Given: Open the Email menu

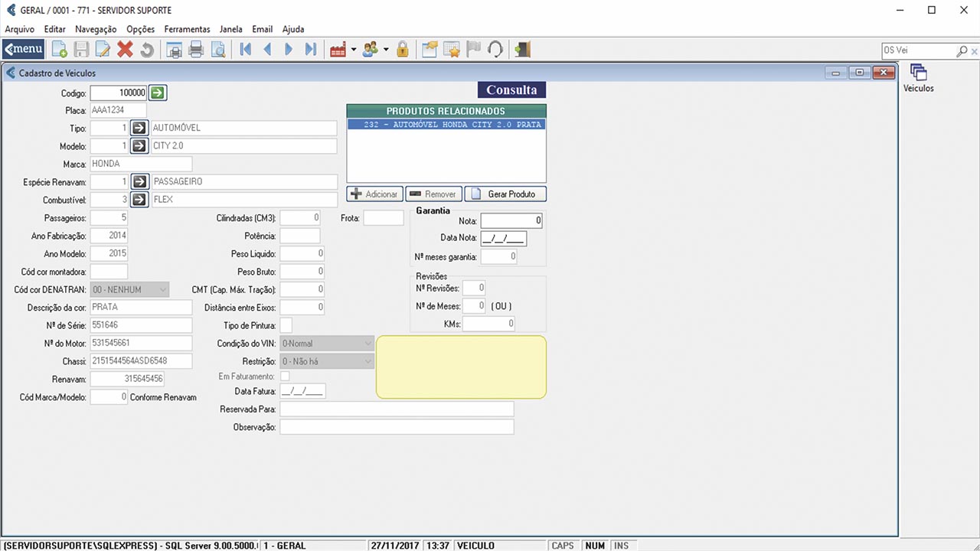Looking at the screenshot, I should point(263,29).
